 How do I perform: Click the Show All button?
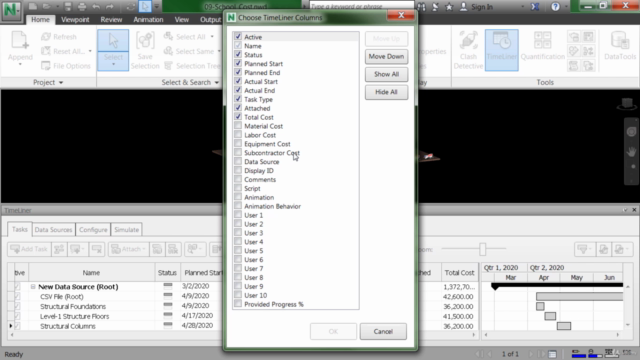point(386,74)
